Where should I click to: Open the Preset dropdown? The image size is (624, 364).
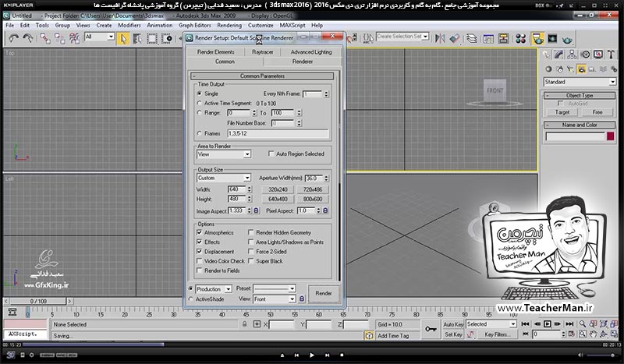tap(275, 288)
